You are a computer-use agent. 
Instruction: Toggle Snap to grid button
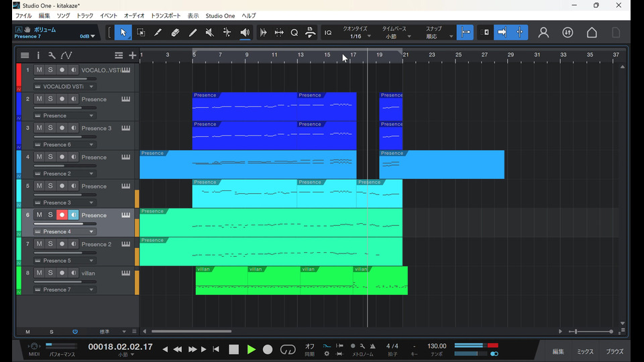[x=465, y=32]
